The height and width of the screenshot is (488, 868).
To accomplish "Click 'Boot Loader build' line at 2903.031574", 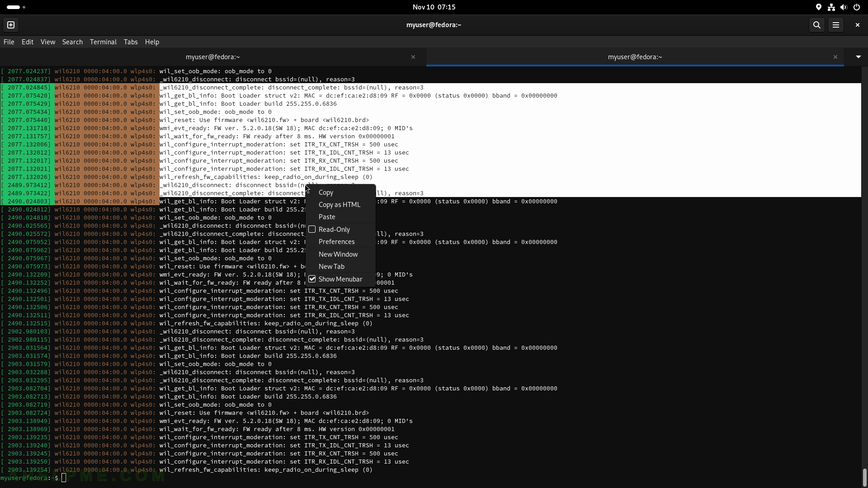I will [169, 356].
